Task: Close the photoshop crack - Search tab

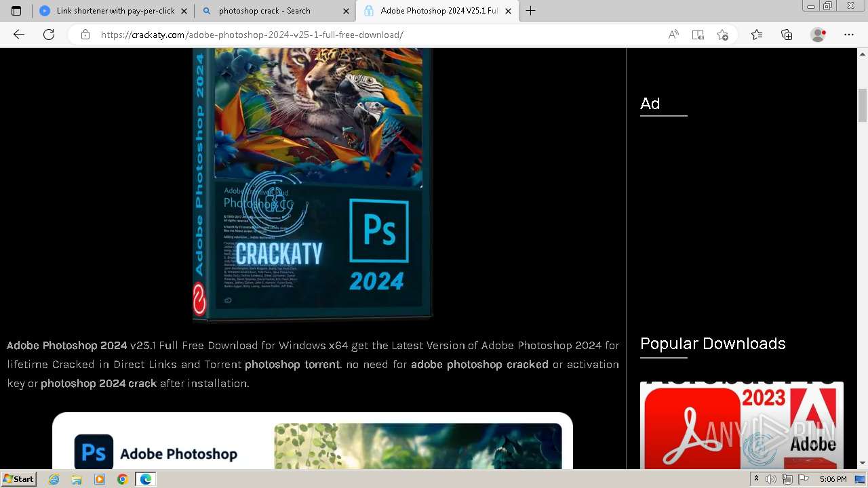Action: [347, 11]
